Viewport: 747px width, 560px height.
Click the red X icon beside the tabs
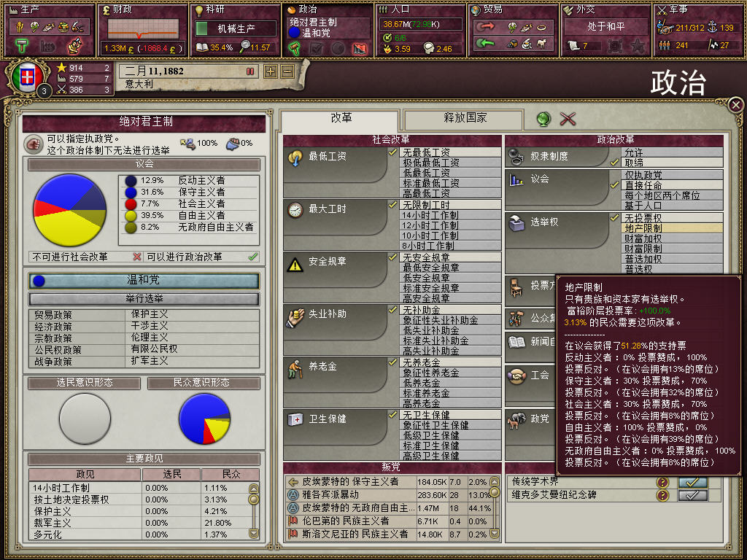pos(568,119)
